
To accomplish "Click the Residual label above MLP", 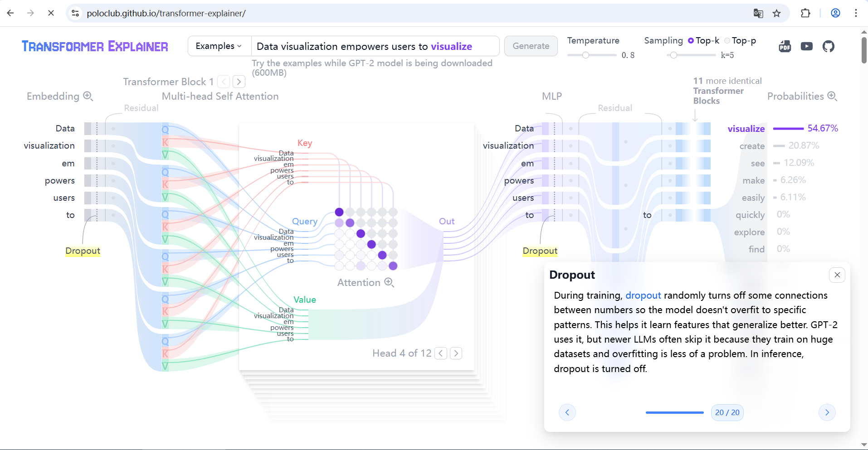I will (x=614, y=108).
